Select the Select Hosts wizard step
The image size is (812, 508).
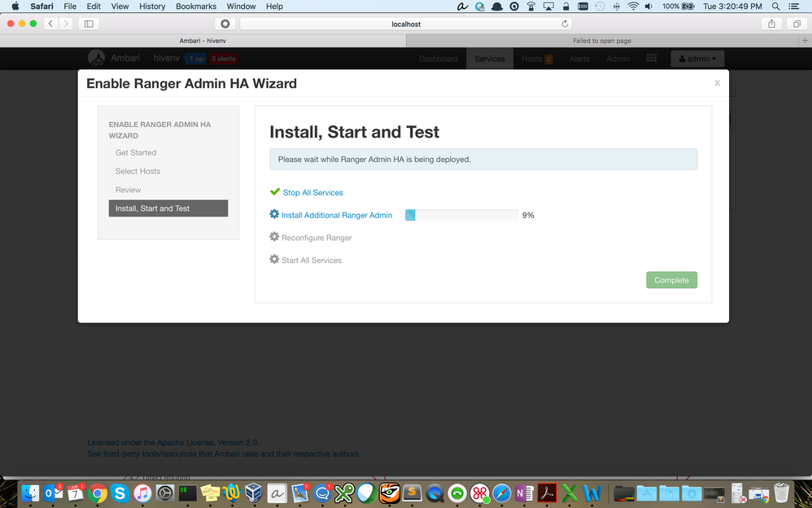138,171
